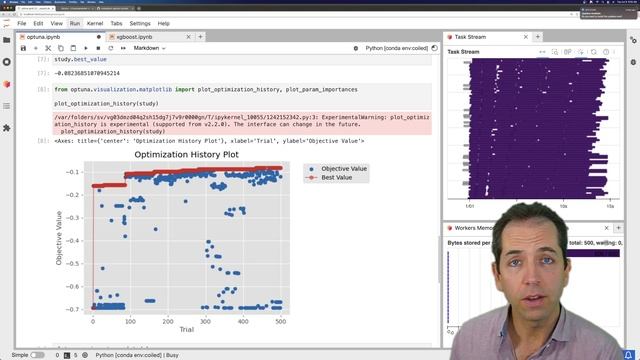Click the Task Stream chart area
Viewport: 640px width, 360px height.
(533, 129)
